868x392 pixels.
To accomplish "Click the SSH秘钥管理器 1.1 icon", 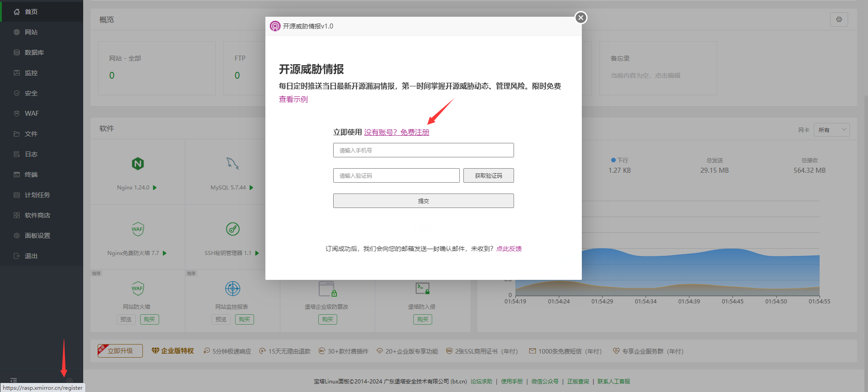I will pyautogui.click(x=233, y=229).
